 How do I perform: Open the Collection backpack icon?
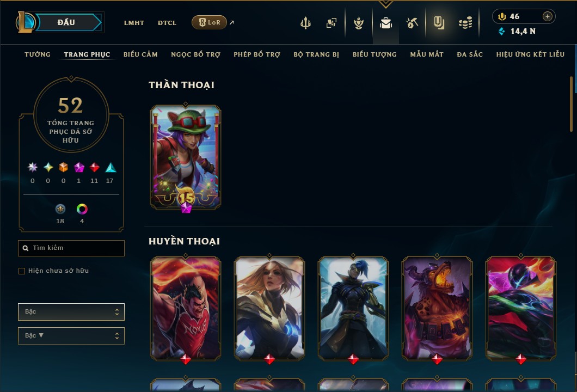point(385,23)
